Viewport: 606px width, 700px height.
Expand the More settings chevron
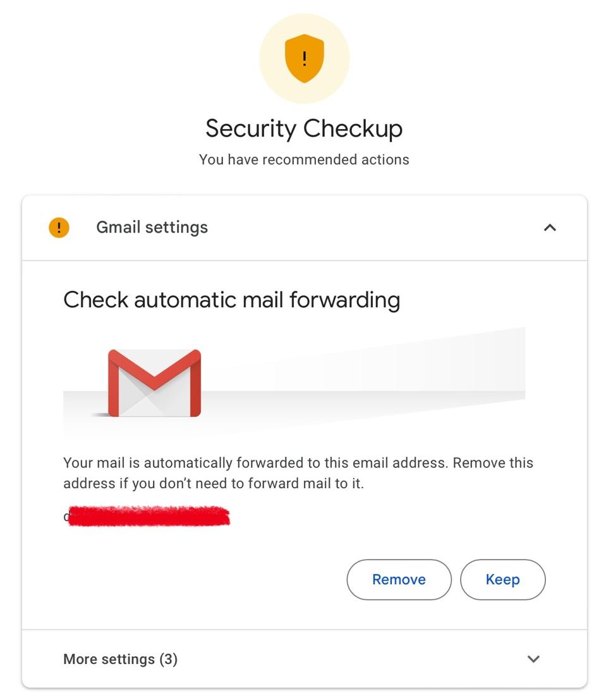point(533,659)
